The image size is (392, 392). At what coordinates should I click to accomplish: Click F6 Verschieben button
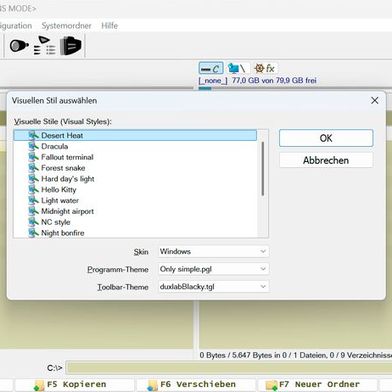tap(196, 385)
